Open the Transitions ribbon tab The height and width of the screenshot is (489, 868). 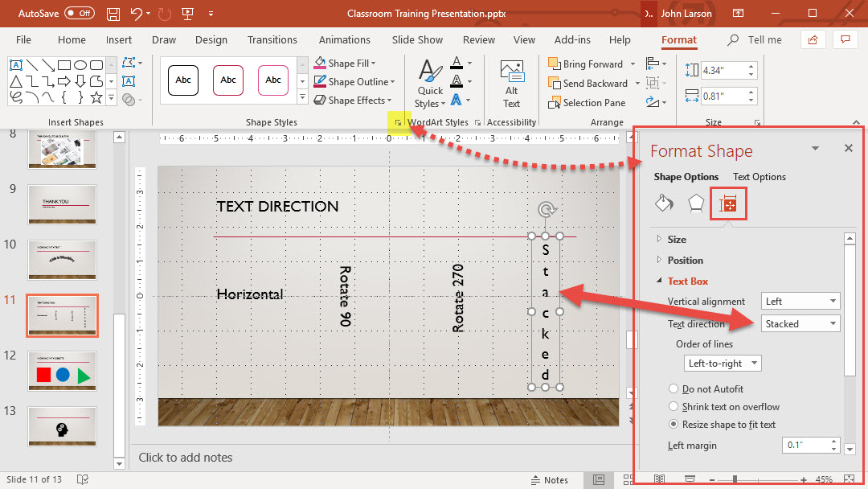click(x=272, y=40)
